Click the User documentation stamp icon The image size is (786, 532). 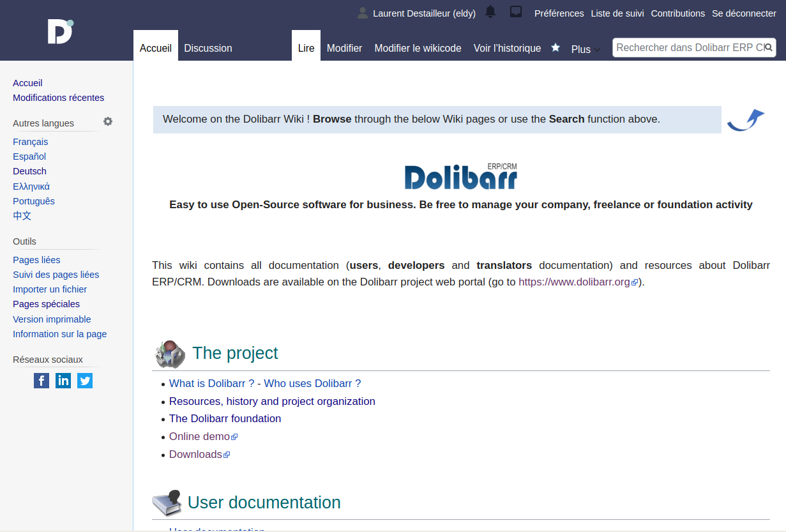point(167,503)
